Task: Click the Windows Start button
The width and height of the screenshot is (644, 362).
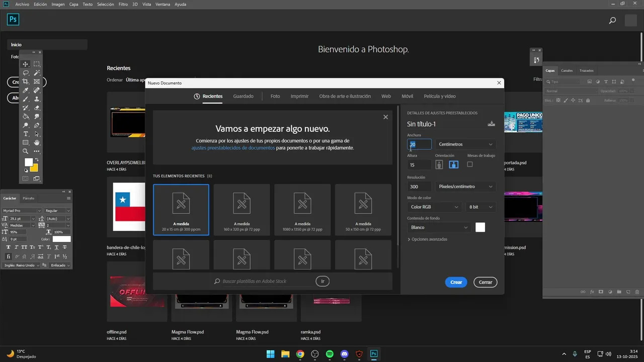Action: (x=270, y=354)
